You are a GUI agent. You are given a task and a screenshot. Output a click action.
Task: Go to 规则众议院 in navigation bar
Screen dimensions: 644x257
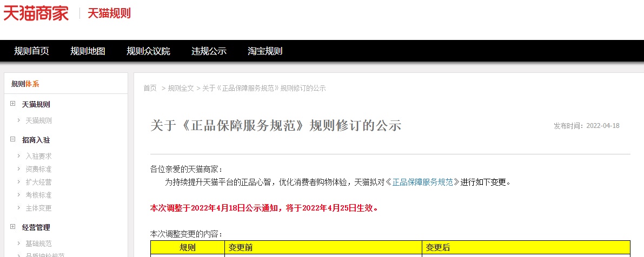[x=148, y=51]
